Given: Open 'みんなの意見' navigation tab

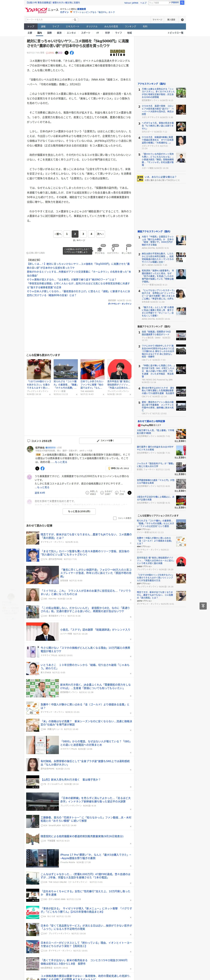Looking at the screenshot, I should click(111, 27).
